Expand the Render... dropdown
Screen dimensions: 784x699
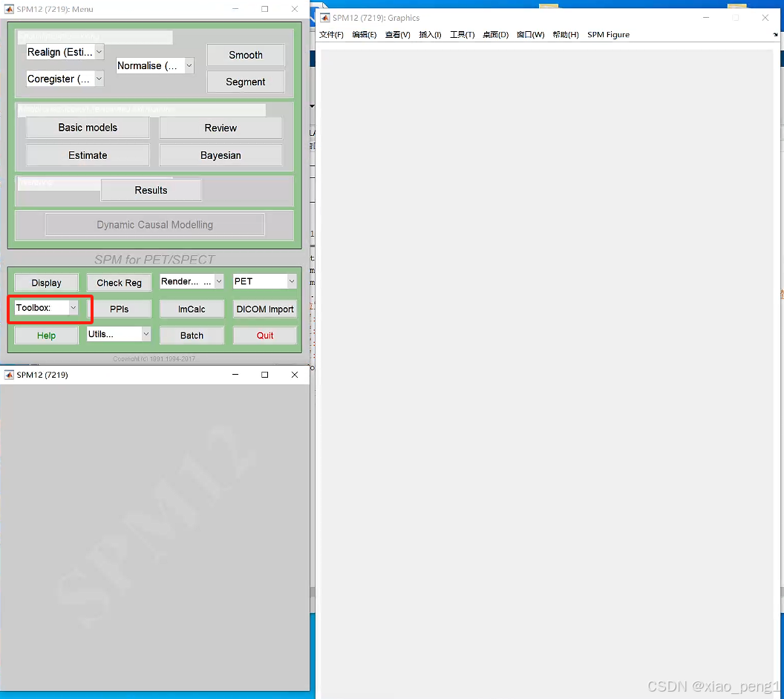click(192, 281)
